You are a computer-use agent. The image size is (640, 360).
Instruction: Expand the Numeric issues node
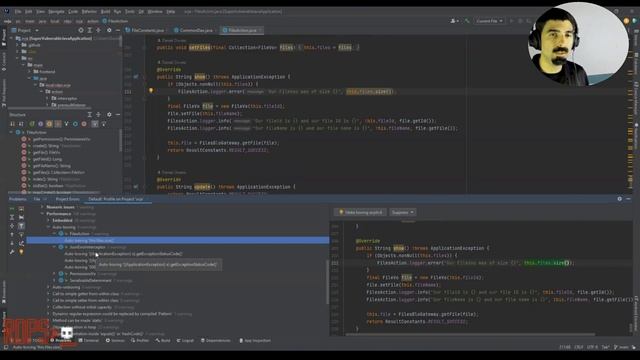click(42, 207)
